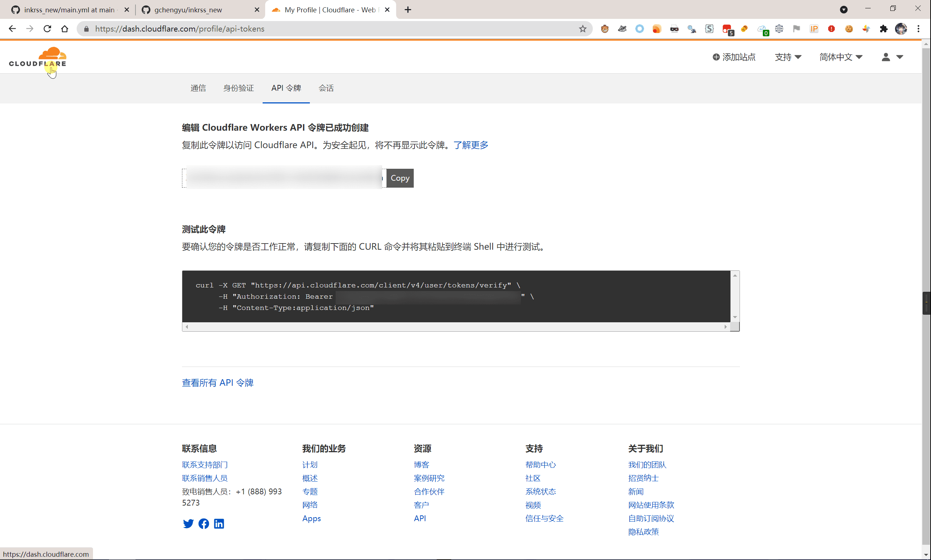Open the browser home page

click(65, 29)
